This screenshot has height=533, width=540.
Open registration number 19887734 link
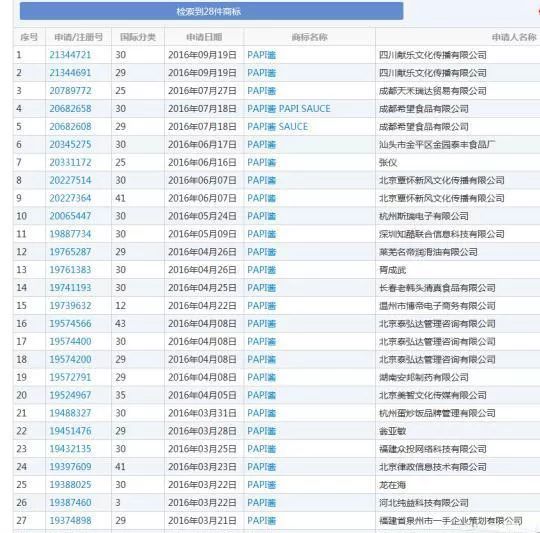70,234
